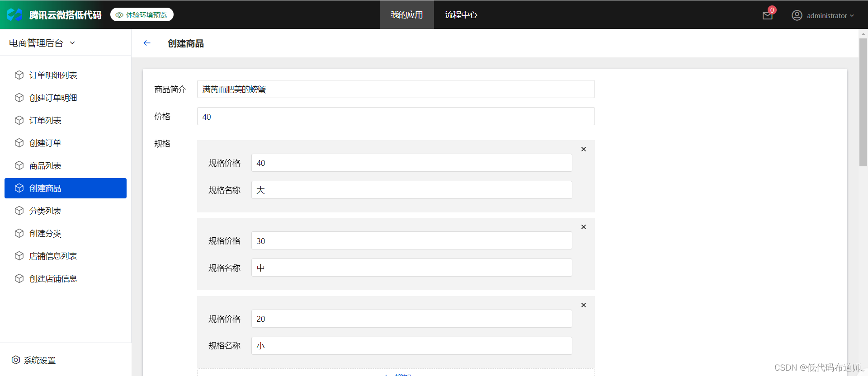Open the 订单明细列表 menu item

[x=66, y=75]
